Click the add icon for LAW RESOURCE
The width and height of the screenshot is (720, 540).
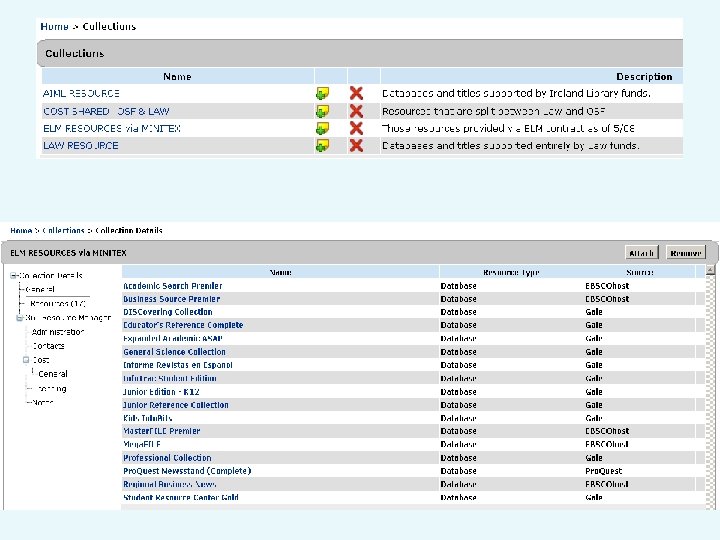tap(322, 146)
